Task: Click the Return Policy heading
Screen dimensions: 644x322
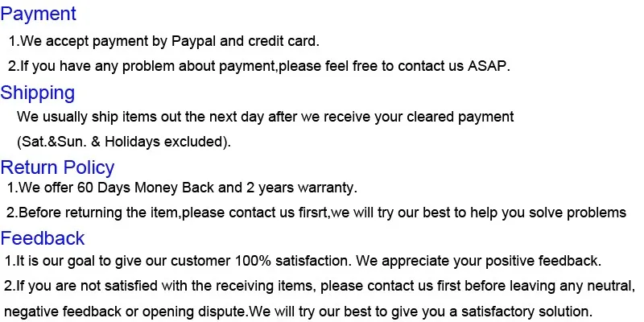Action: (x=57, y=167)
